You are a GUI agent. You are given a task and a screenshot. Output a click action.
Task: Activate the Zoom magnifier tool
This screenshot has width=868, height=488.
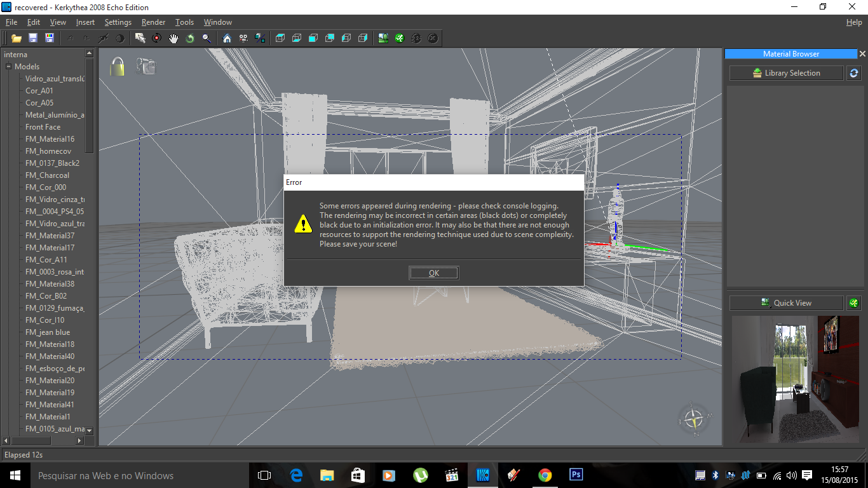coord(207,38)
